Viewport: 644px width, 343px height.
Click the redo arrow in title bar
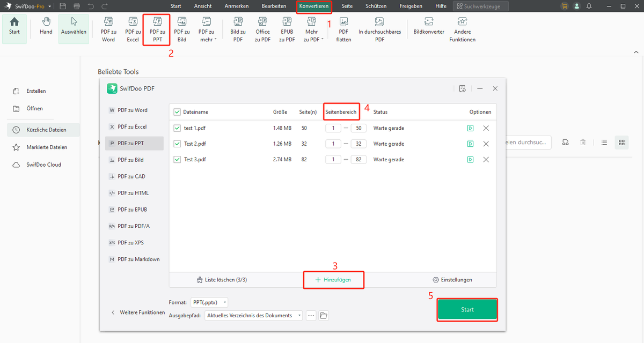(x=104, y=6)
